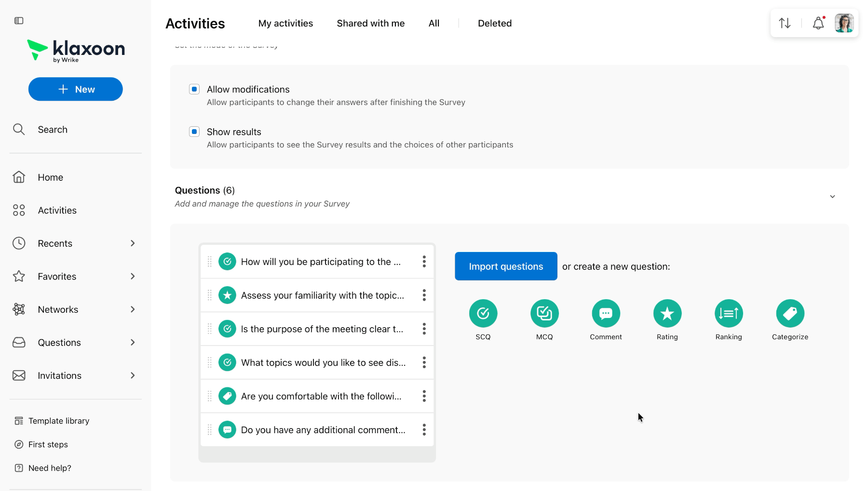Switch to Shared with me tab
Screen dimensions: 868x491
click(x=370, y=23)
